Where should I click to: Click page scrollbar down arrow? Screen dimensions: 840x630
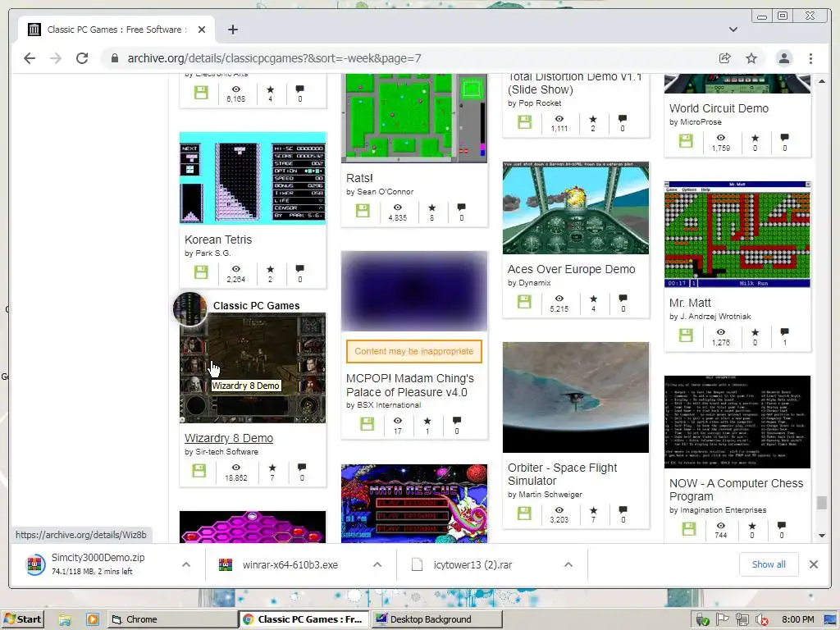(x=822, y=535)
